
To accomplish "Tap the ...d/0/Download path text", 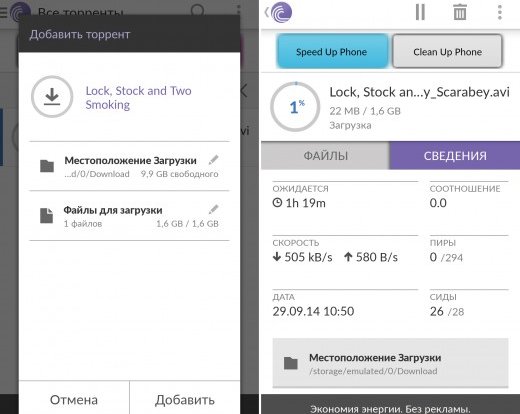I will tap(97, 174).
